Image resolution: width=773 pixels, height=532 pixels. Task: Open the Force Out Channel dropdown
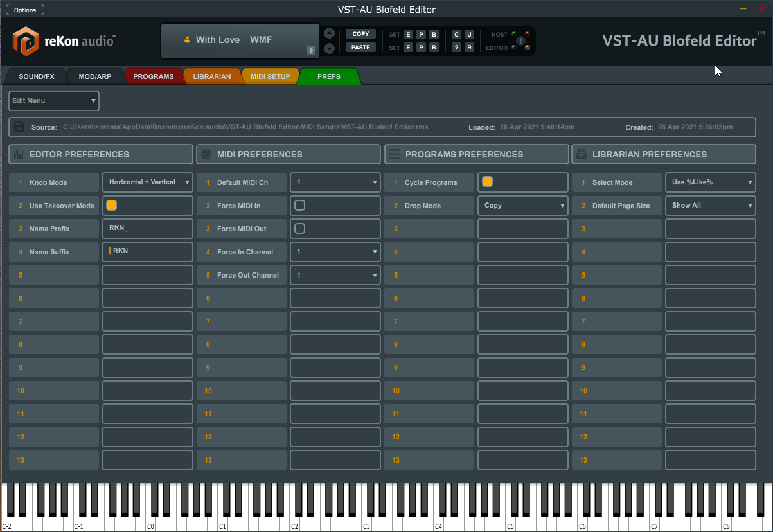tap(335, 275)
